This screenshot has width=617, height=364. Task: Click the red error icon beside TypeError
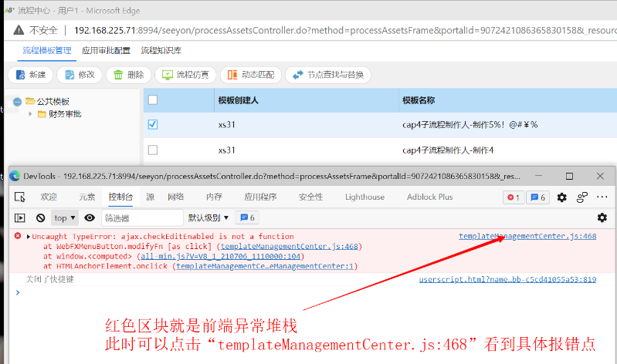tap(18, 236)
